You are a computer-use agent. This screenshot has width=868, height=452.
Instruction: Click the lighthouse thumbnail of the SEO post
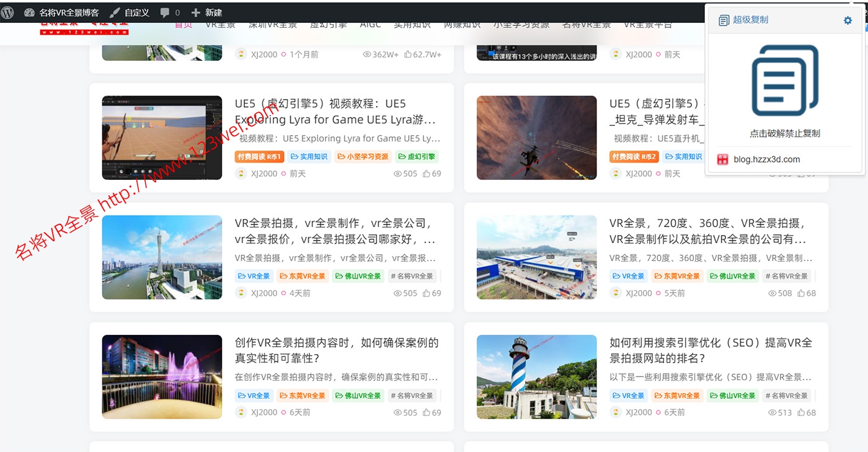point(536,376)
